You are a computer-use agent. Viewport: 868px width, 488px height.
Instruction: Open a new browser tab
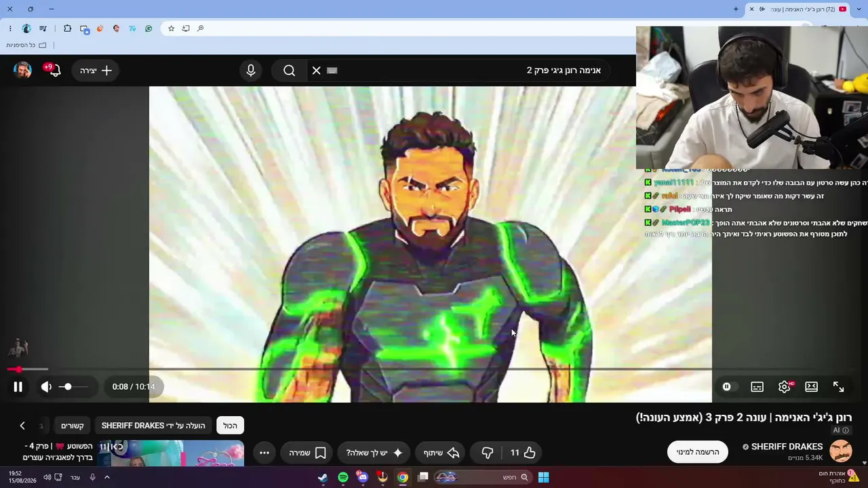coord(736,9)
